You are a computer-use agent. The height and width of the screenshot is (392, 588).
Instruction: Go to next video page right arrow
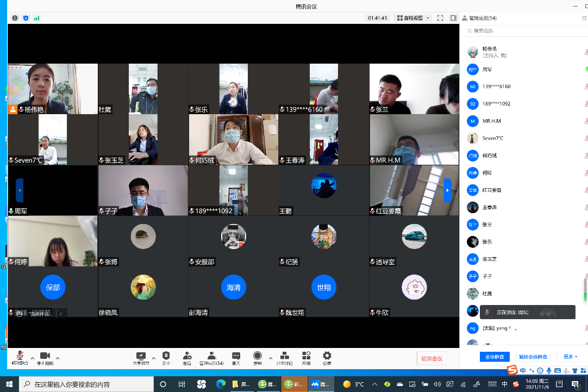pyautogui.click(x=448, y=190)
